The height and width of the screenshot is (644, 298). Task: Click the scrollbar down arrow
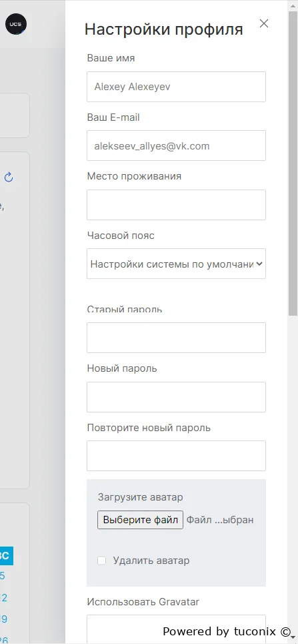293,636
